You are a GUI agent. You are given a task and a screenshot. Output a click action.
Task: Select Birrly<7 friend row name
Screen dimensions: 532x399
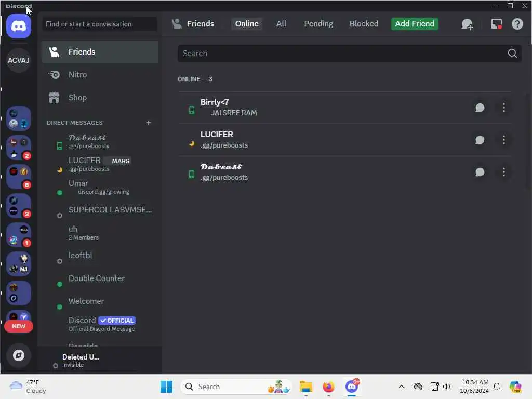(x=215, y=102)
